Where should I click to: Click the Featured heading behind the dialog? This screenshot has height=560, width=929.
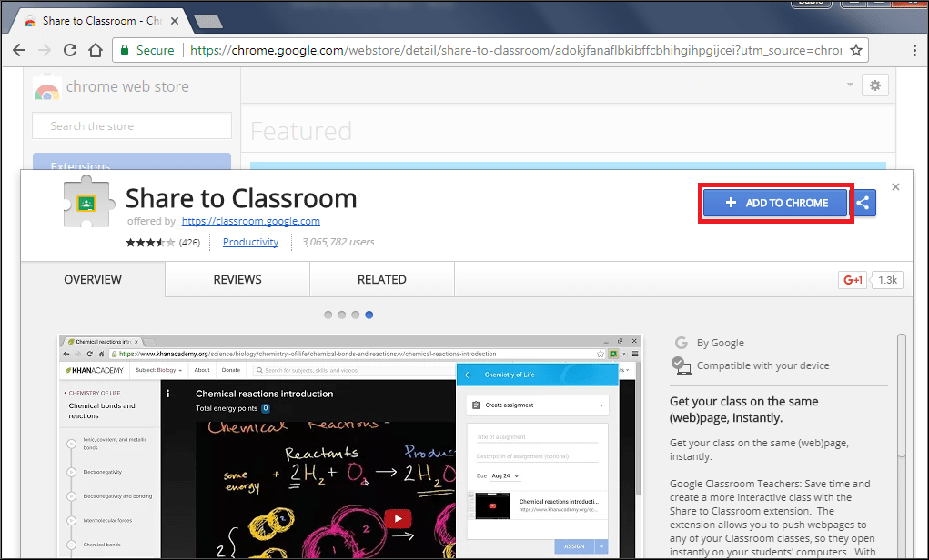pos(301,131)
